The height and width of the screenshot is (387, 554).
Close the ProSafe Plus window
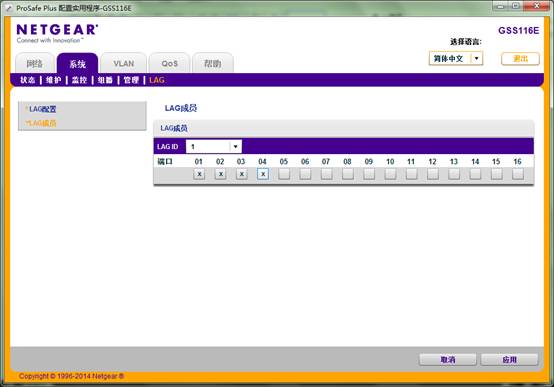coord(536,6)
